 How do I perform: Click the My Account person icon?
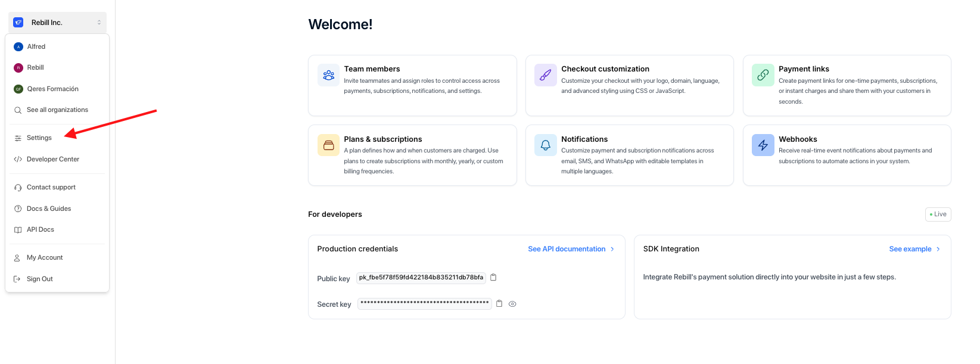(x=17, y=258)
